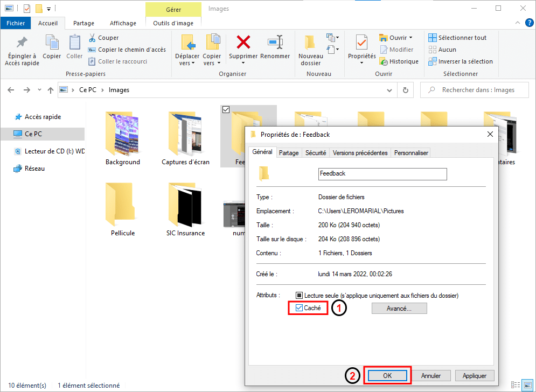536x392 pixels.
Task: Open the Outils d'image tab
Action: click(x=173, y=23)
